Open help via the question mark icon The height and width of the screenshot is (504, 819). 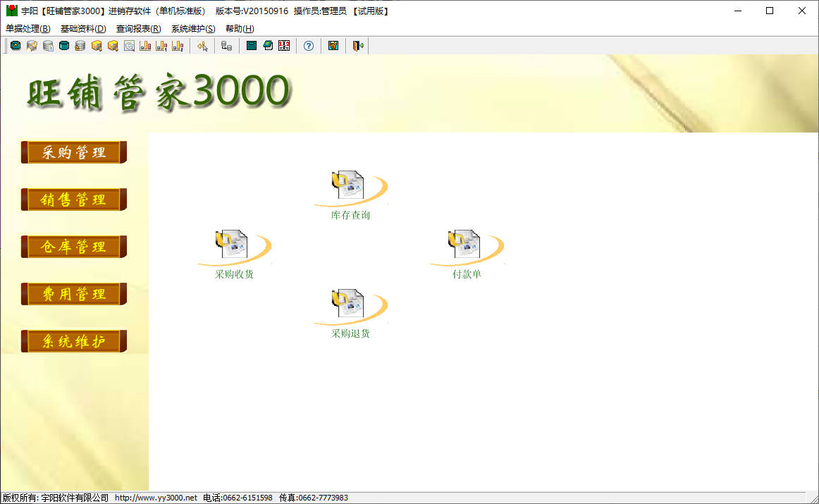[309, 46]
